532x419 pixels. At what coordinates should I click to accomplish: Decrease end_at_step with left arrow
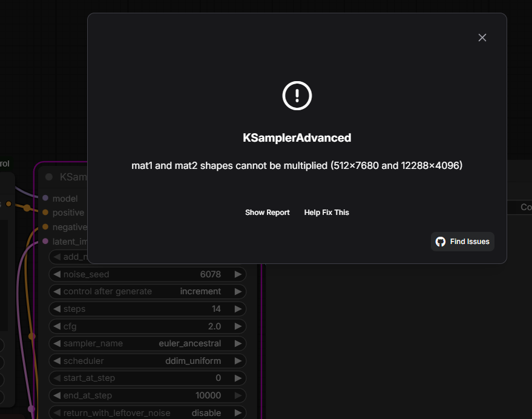point(57,395)
